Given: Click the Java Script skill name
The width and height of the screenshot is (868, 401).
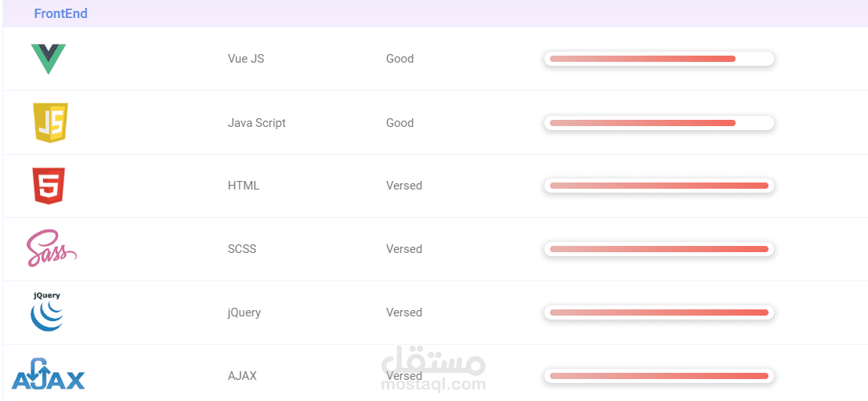Looking at the screenshot, I should pyautogui.click(x=257, y=123).
